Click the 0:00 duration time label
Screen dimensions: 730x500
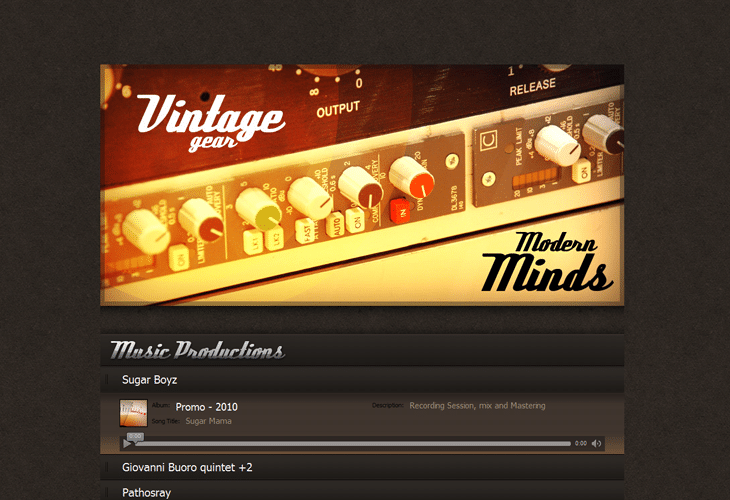pos(581,444)
